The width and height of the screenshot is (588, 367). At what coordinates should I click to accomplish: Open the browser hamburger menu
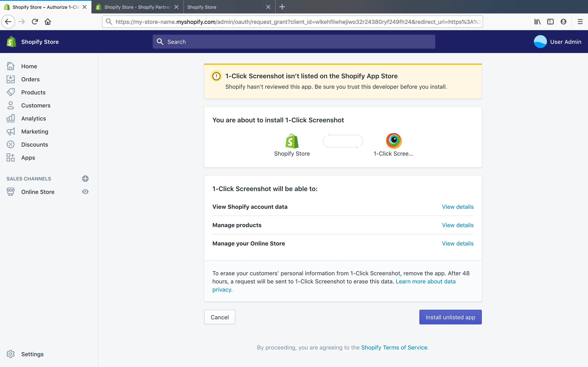coord(580,22)
